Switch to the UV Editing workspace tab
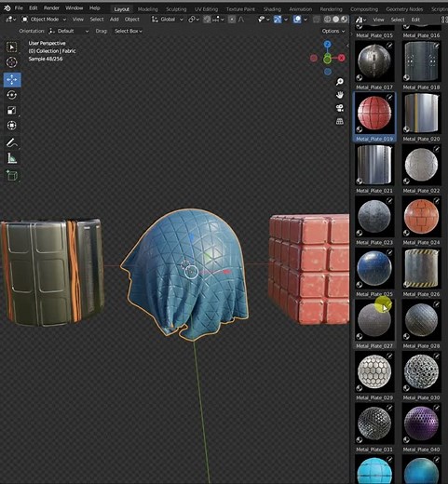Viewport: 448px width, 484px height. (206, 9)
